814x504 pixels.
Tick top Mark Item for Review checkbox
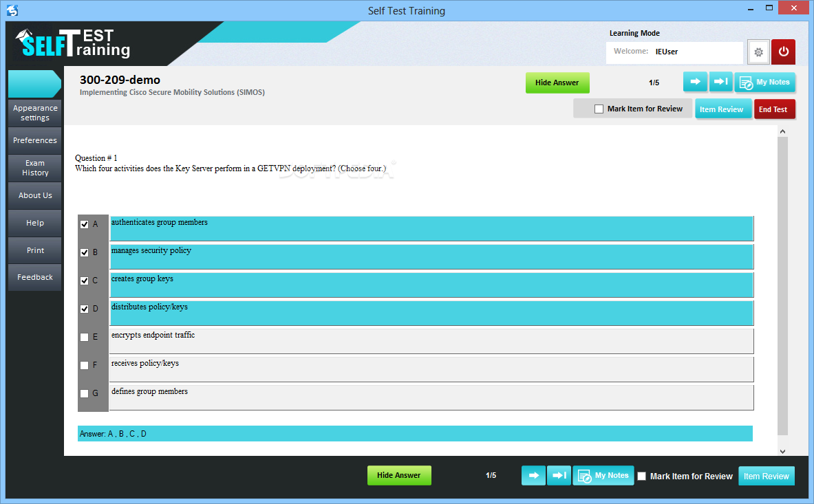[599, 109]
